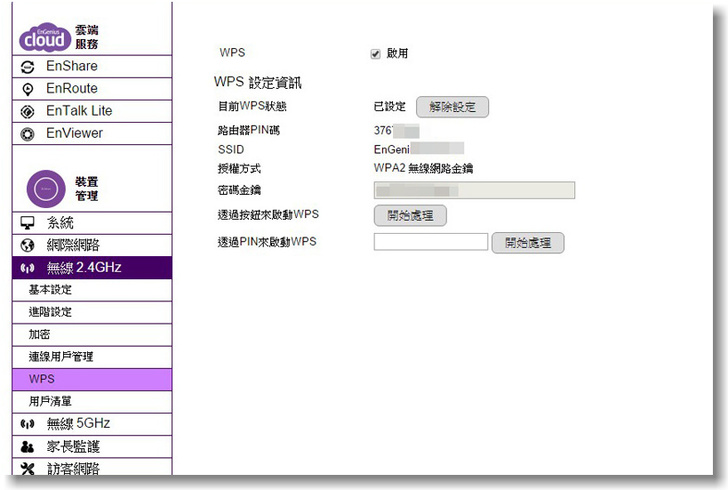Select the 加密 submenu item
The width and height of the screenshot is (728, 490).
(x=39, y=334)
